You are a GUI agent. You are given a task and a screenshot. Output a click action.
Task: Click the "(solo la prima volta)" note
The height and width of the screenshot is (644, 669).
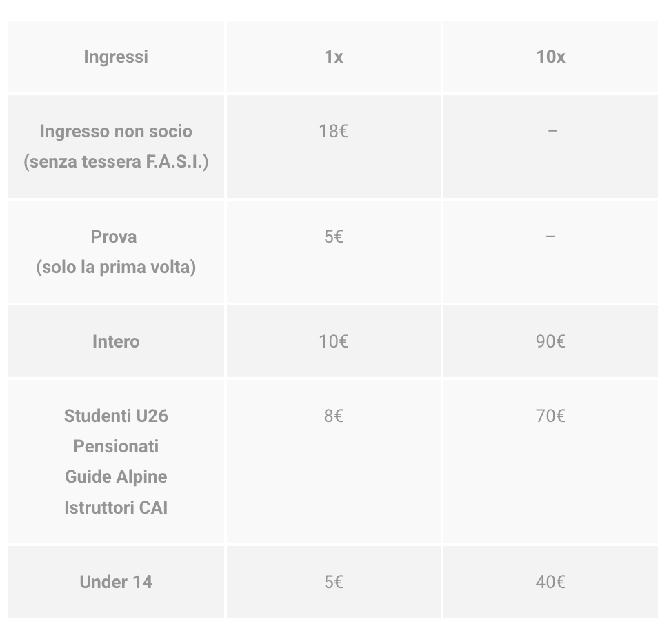[116, 267]
